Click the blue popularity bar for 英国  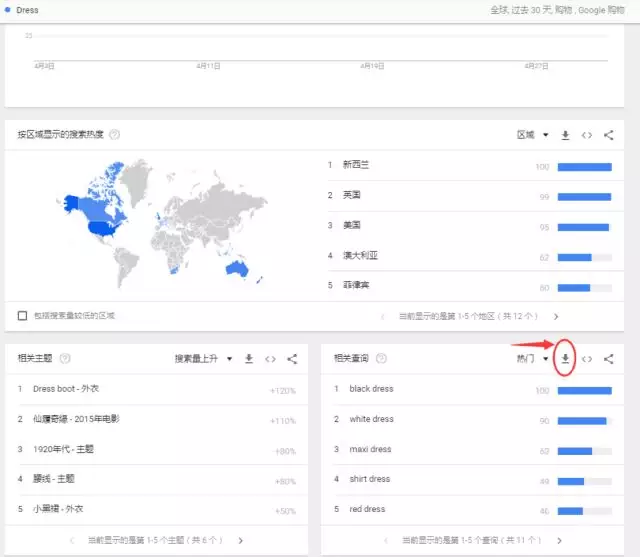pos(584,196)
